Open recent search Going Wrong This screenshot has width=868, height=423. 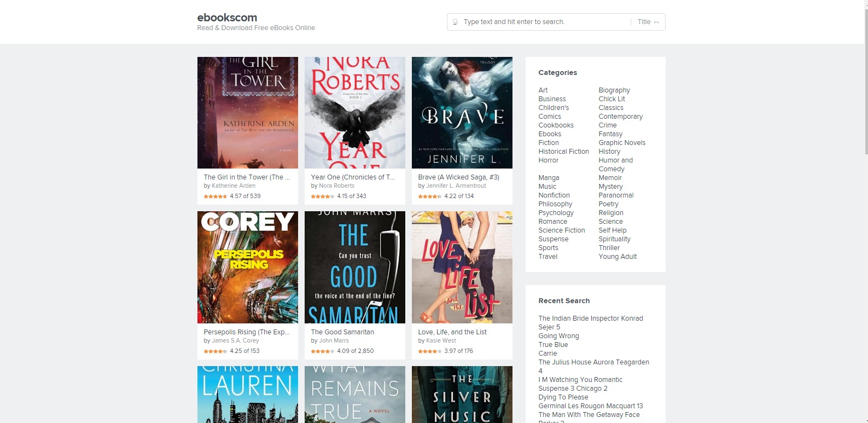pyautogui.click(x=558, y=336)
